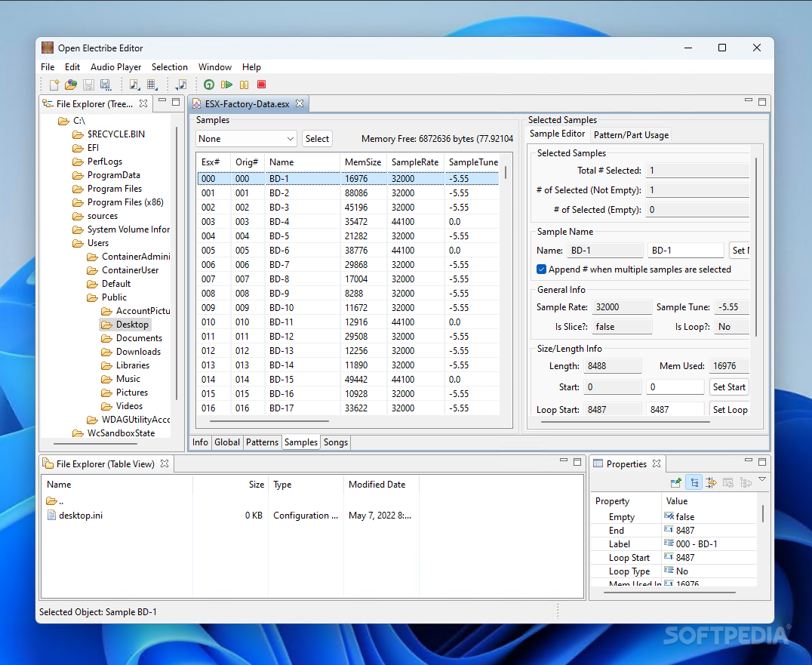
Task: Maximize the Properties panel
Action: click(762, 462)
